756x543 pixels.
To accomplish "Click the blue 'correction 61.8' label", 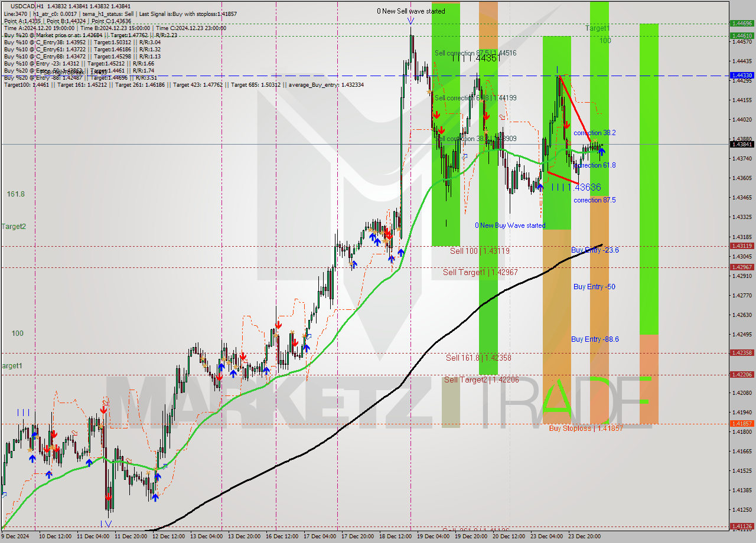I will (595, 166).
